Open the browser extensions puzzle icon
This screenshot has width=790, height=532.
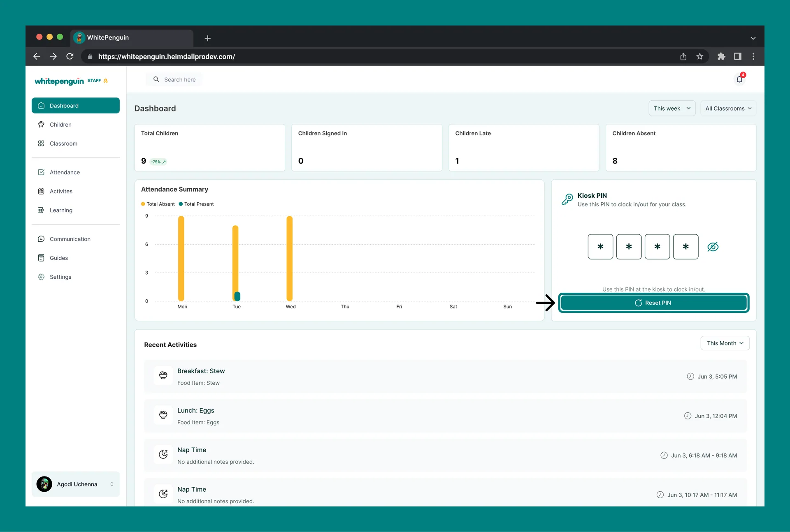tap(721, 56)
